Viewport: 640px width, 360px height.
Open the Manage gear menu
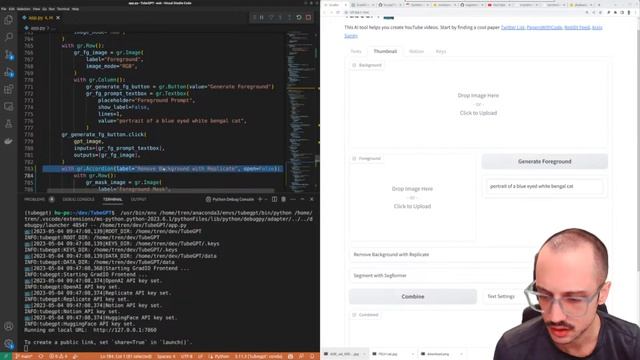point(9,344)
